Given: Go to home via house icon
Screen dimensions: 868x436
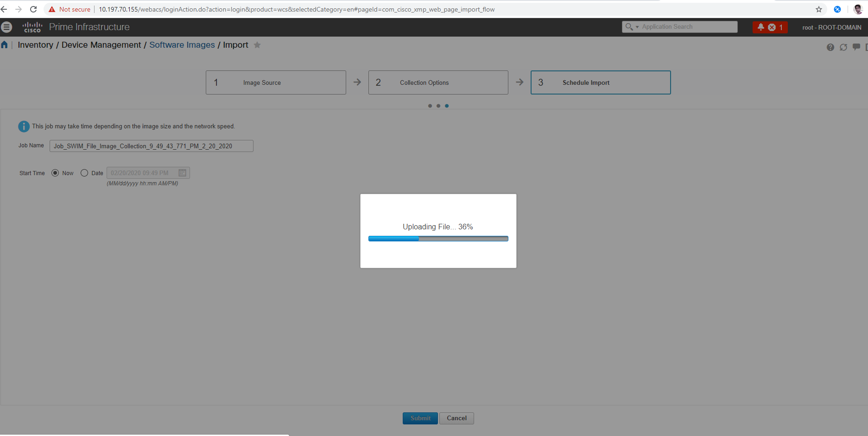Looking at the screenshot, I should point(5,45).
